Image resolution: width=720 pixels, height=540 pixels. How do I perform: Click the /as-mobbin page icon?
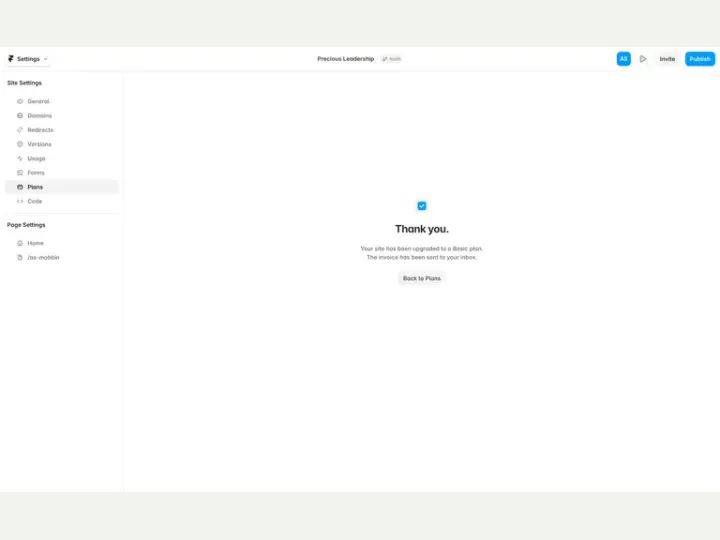point(20,258)
